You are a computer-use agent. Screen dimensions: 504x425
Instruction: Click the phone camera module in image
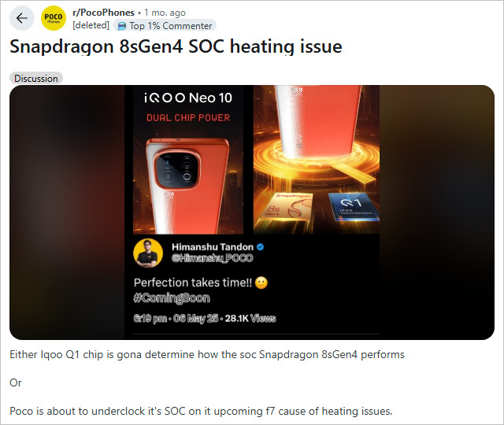(178, 168)
